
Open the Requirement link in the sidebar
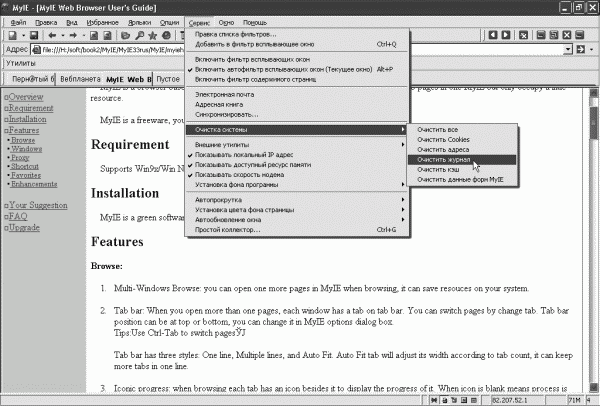point(31,108)
